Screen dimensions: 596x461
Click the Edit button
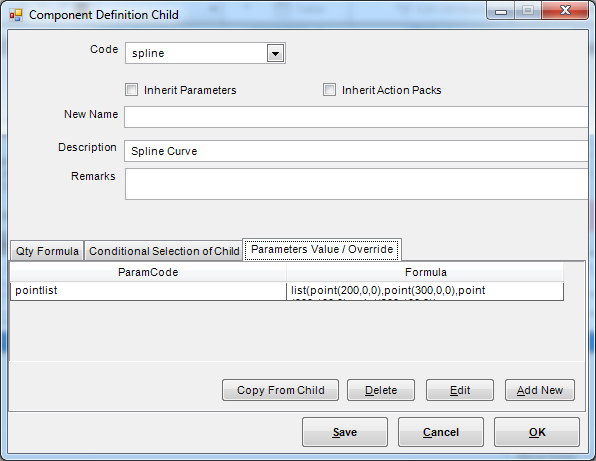click(460, 390)
